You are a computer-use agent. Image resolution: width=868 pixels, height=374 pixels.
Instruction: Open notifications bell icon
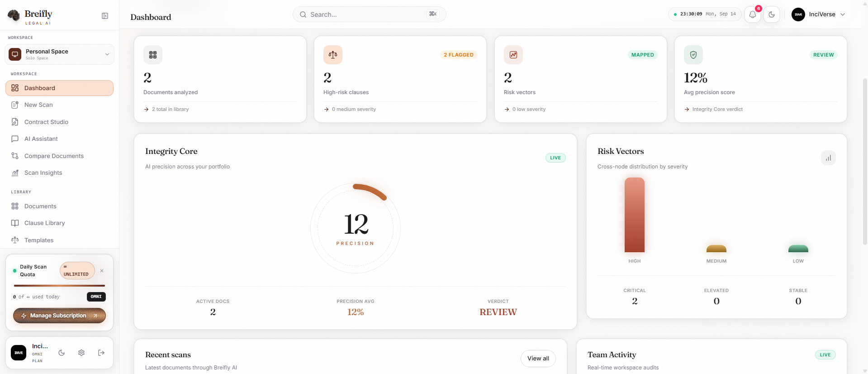[x=753, y=14]
